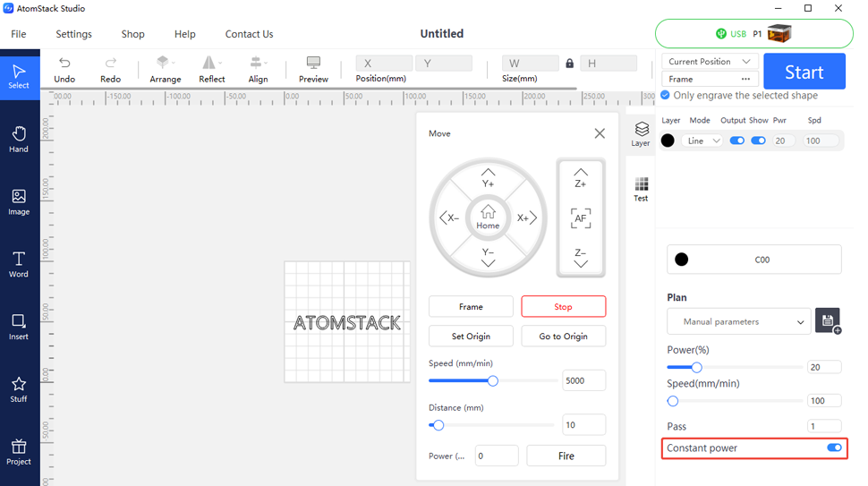Select the ATOMSTACK text on canvas

click(x=346, y=323)
